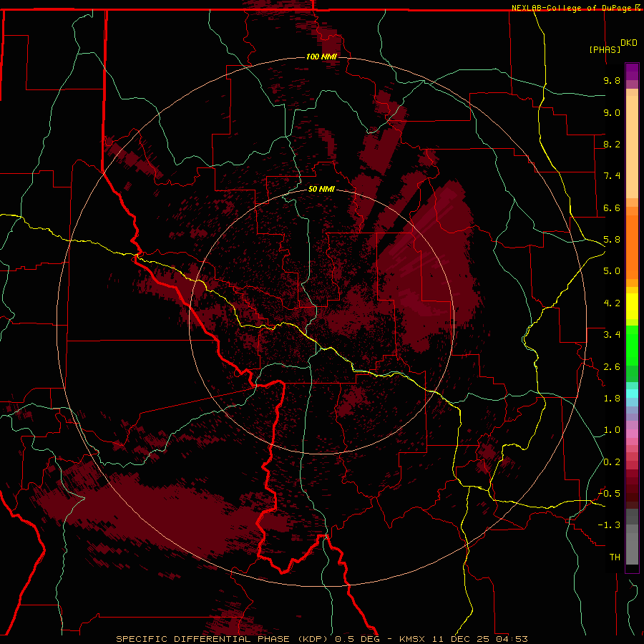Viewport: 644px width, 644px height.
Task: Pick the bright yellow band on color bar
Action: [632, 306]
